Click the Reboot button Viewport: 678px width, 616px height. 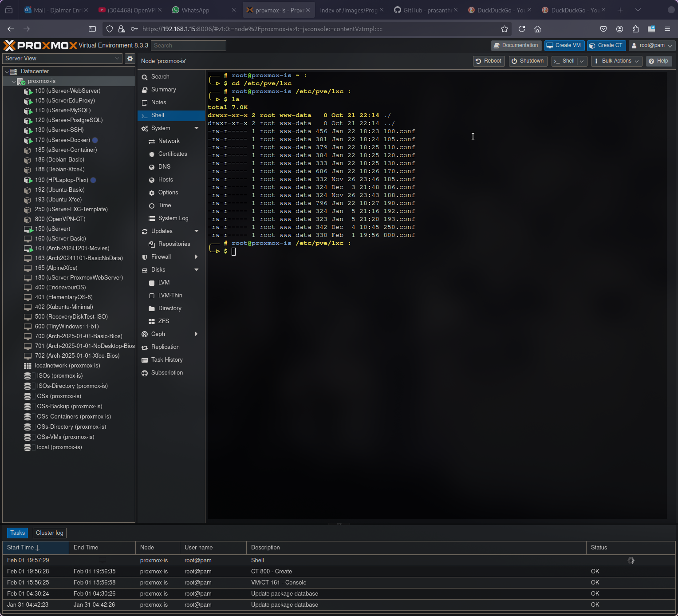click(489, 61)
